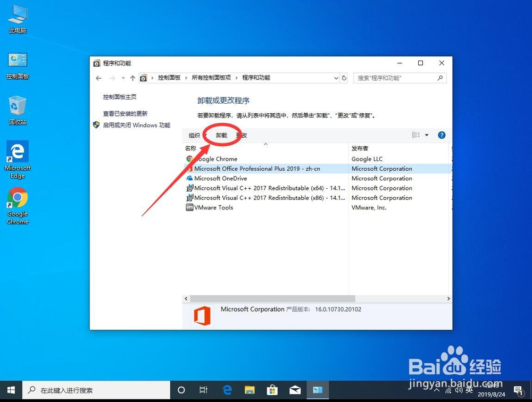Open Edge from the taskbar
Viewport: 532px width, 402px height.
[x=227, y=390]
